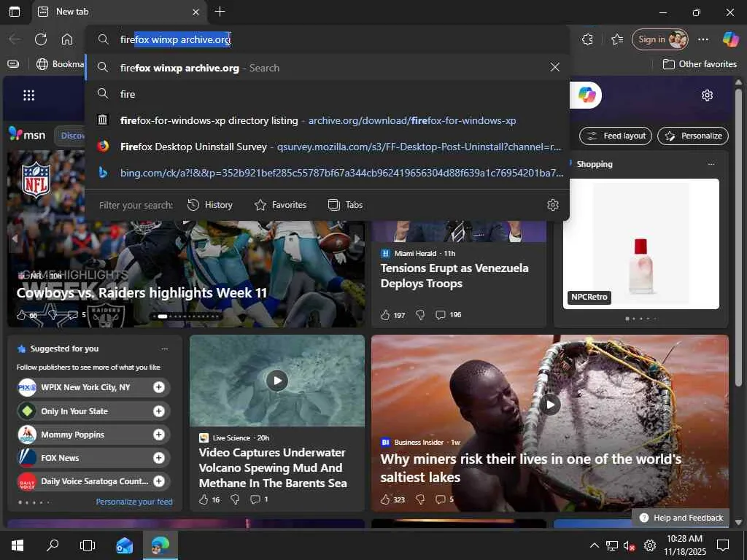The height and width of the screenshot is (560, 747).
Task: Open the Extensions puzzle icon
Action: tap(587, 39)
